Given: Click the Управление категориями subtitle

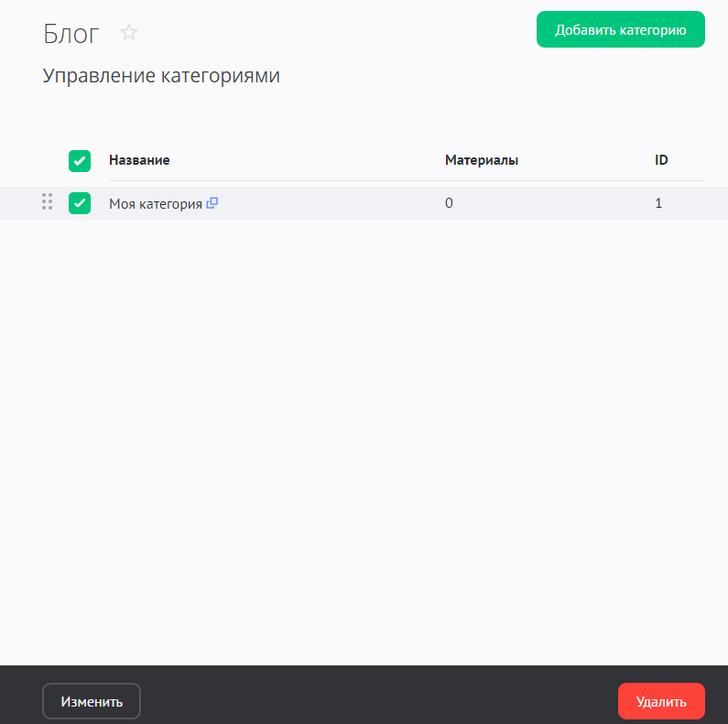Looking at the screenshot, I should pos(161,76).
